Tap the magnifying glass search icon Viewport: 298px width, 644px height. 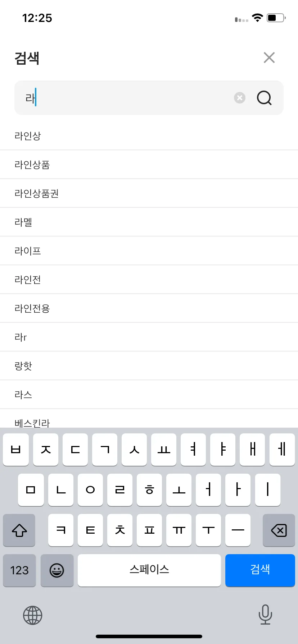coord(264,98)
